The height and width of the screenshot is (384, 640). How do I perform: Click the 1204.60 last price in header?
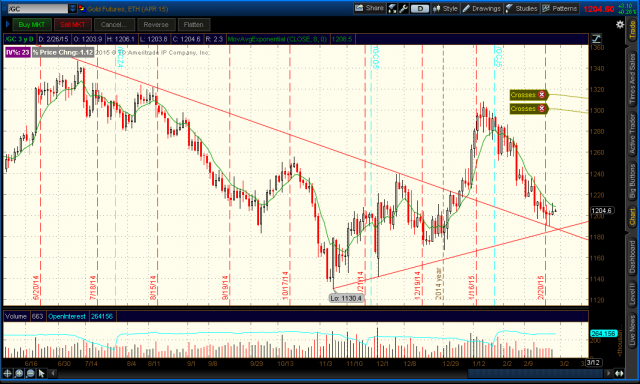(598, 9)
